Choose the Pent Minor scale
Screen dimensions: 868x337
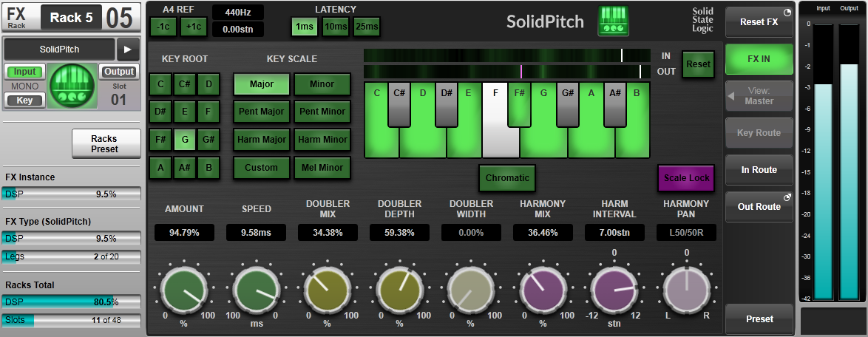click(322, 112)
